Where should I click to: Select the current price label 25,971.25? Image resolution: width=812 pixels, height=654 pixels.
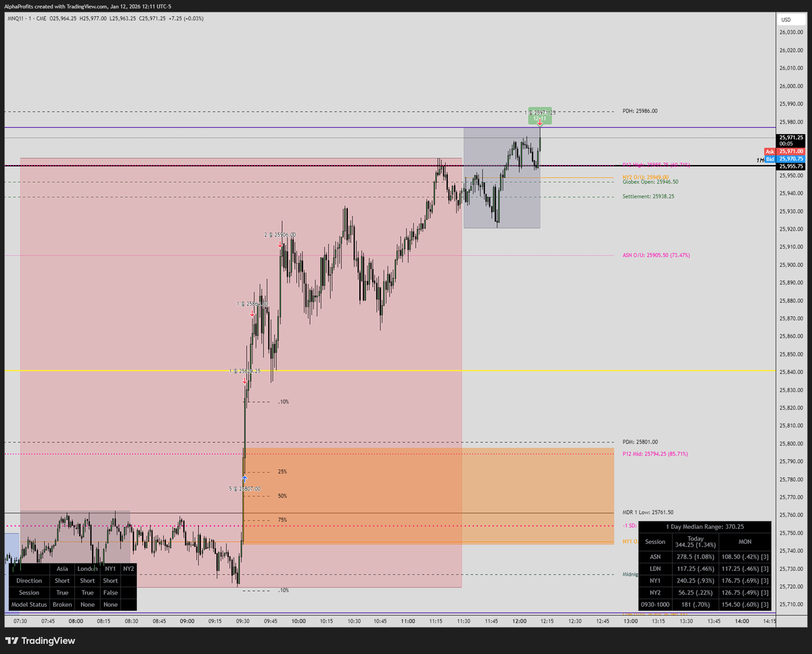tap(791, 140)
